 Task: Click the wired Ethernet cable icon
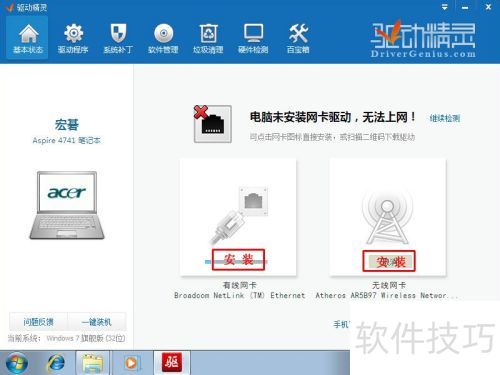(x=239, y=215)
